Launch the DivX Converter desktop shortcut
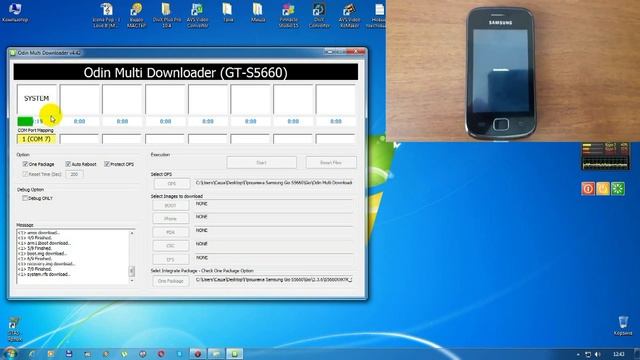Viewport: 640px width, 360px height. [x=319, y=15]
